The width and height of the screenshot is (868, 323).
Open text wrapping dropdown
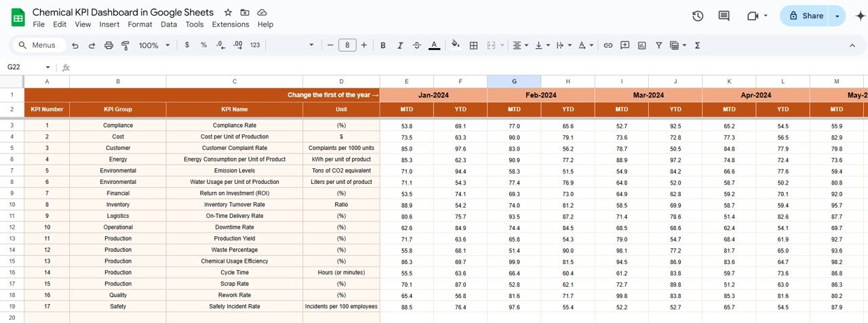564,45
